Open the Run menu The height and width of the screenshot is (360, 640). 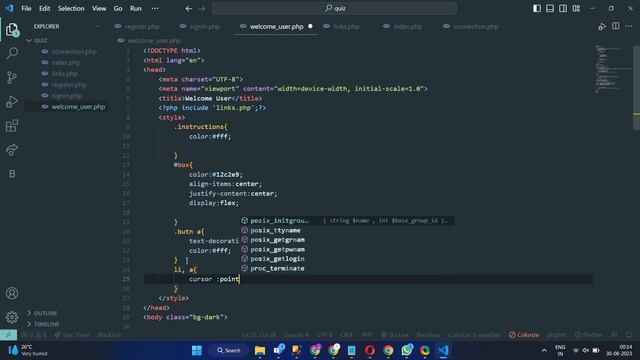(x=136, y=8)
